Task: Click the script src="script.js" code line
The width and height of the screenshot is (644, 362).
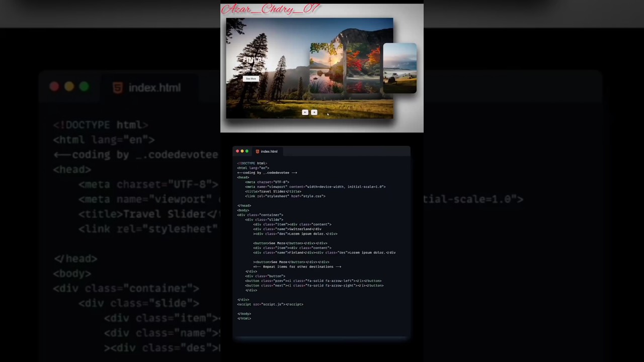Action: point(270,304)
